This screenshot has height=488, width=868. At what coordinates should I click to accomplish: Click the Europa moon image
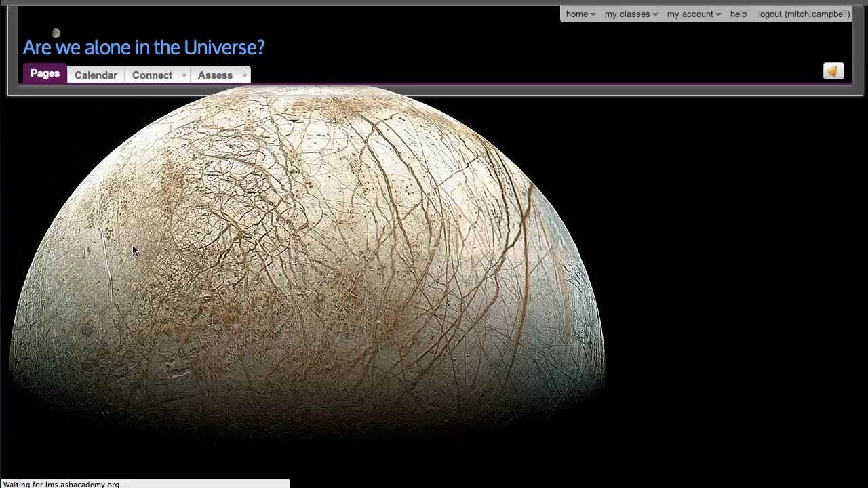coord(307,264)
